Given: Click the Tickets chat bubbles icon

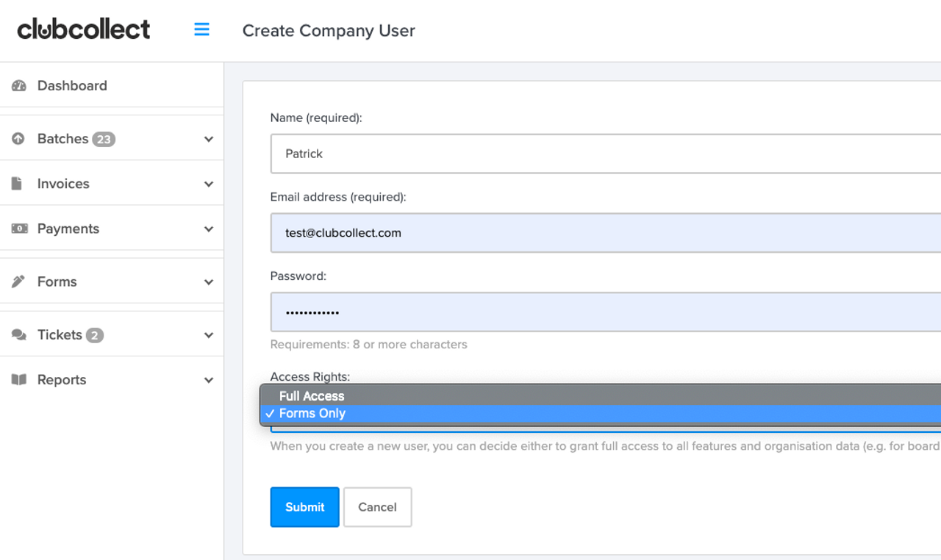Looking at the screenshot, I should point(19,335).
